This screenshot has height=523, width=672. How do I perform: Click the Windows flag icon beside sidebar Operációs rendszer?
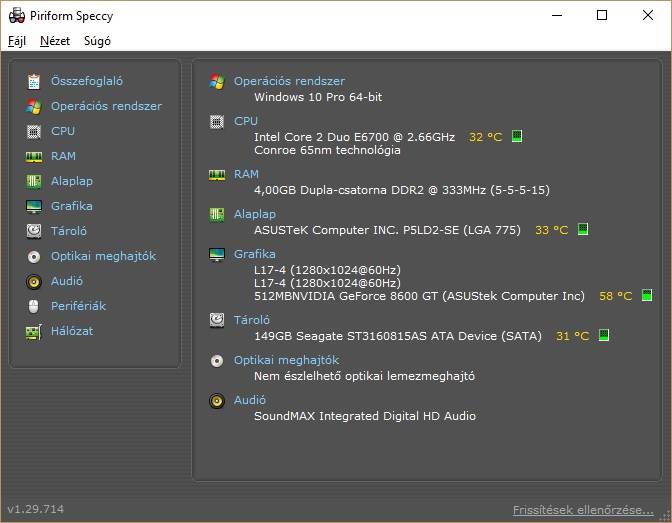pos(33,106)
